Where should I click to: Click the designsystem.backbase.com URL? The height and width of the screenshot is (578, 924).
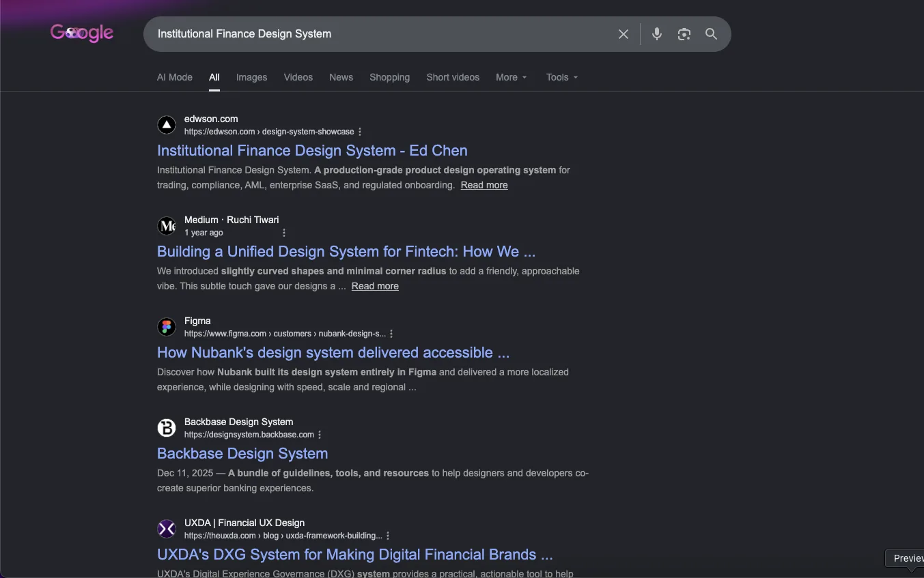click(x=249, y=435)
